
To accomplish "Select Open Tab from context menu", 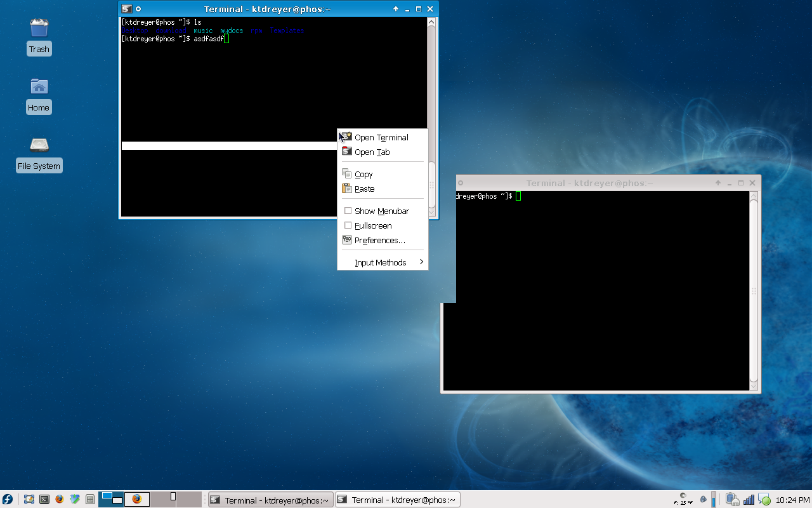I will (x=372, y=152).
